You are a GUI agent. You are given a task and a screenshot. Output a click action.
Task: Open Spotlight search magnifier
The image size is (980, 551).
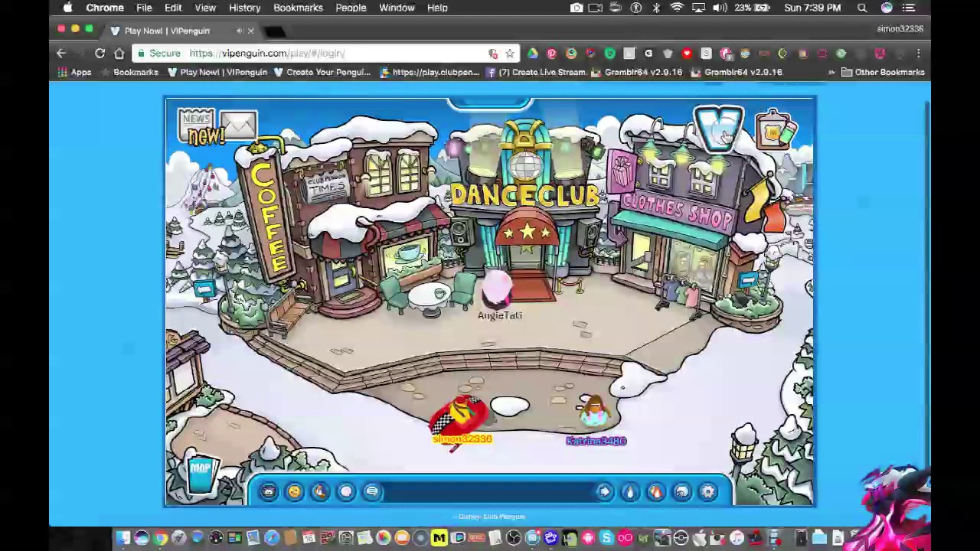click(862, 8)
